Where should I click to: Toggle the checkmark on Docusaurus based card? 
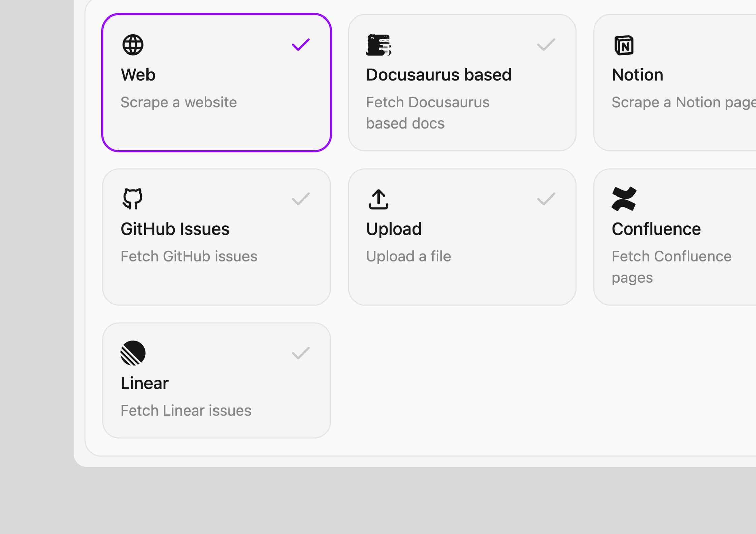(546, 45)
